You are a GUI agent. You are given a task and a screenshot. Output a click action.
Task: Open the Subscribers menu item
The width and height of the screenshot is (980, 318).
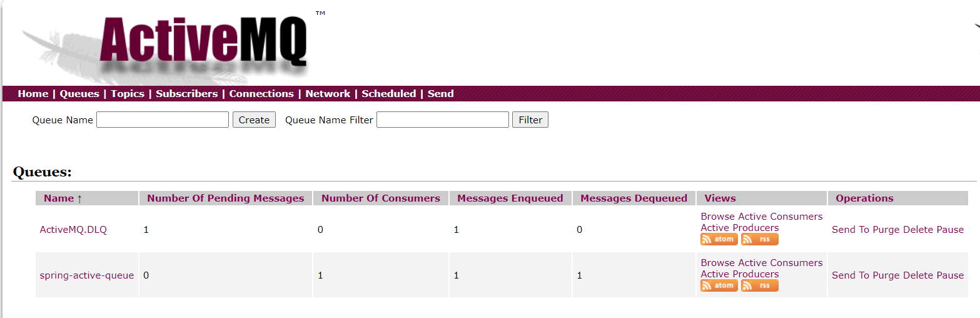[186, 94]
